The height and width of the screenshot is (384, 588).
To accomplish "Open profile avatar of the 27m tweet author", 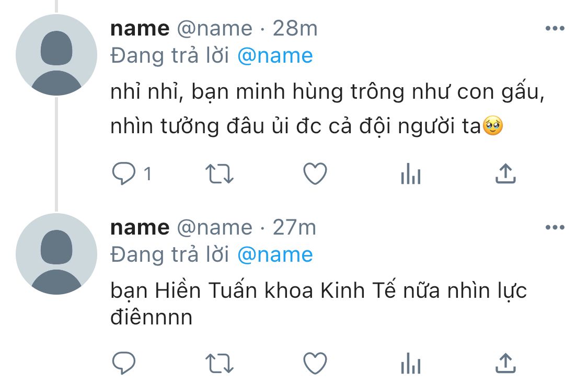I will click(x=56, y=254).
